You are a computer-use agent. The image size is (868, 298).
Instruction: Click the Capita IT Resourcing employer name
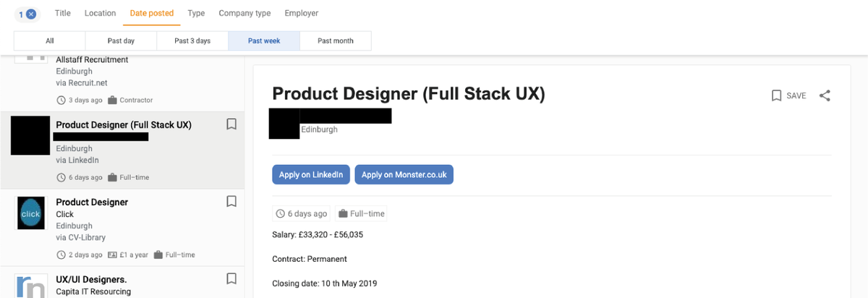pos(93,291)
